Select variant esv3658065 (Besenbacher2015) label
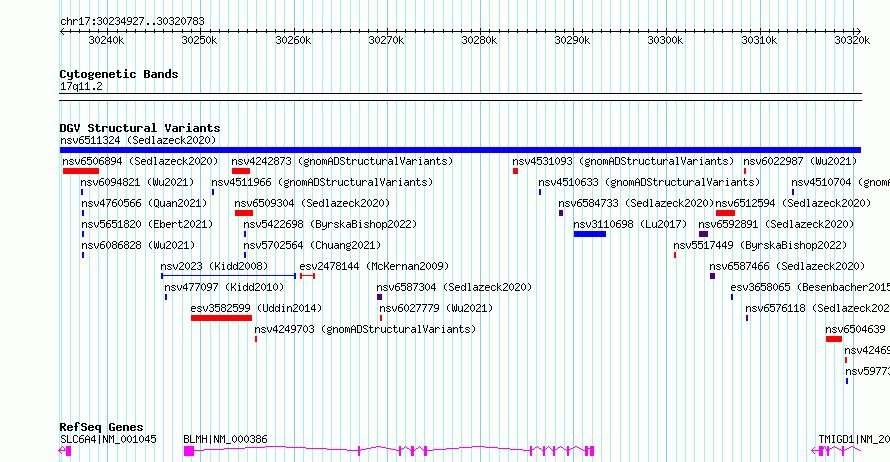890x462 pixels. click(810, 287)
